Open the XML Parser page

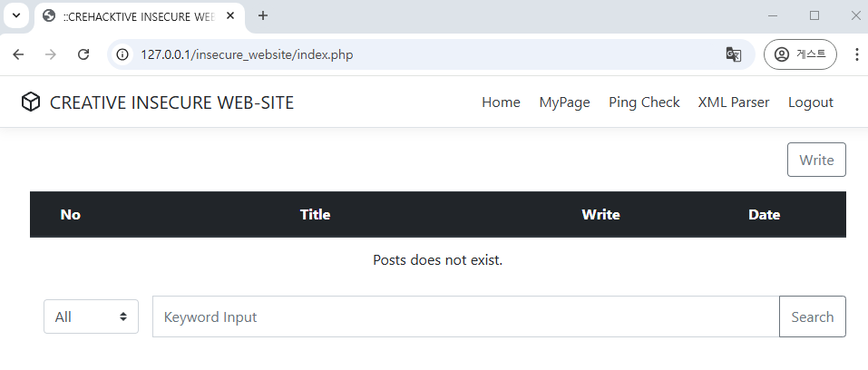(734, 102)
